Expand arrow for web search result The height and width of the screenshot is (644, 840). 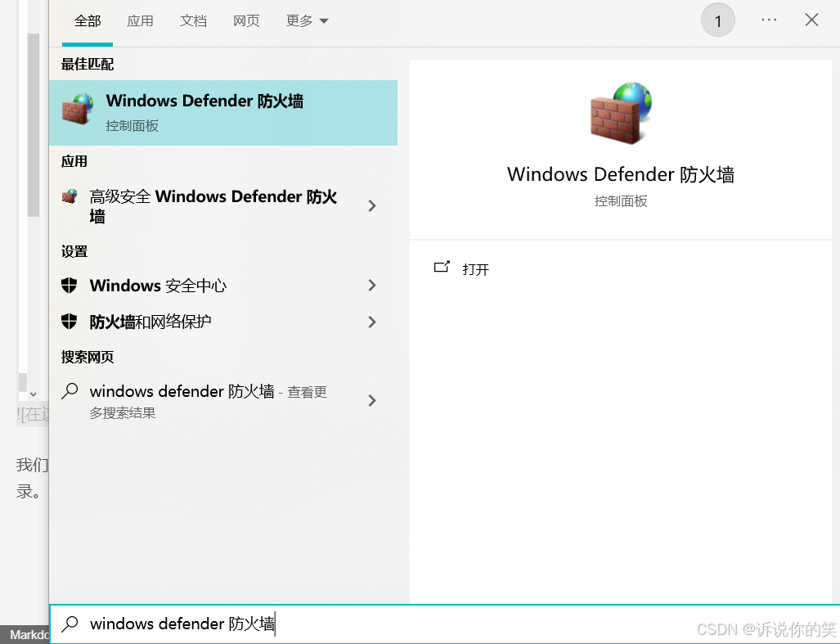point(372,401)
